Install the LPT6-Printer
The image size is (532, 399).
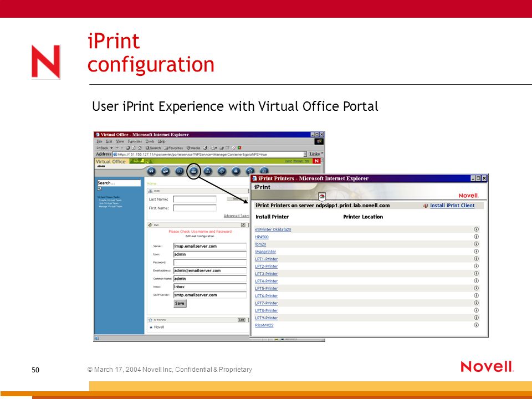pyautogui.click(x=267, y=296)
